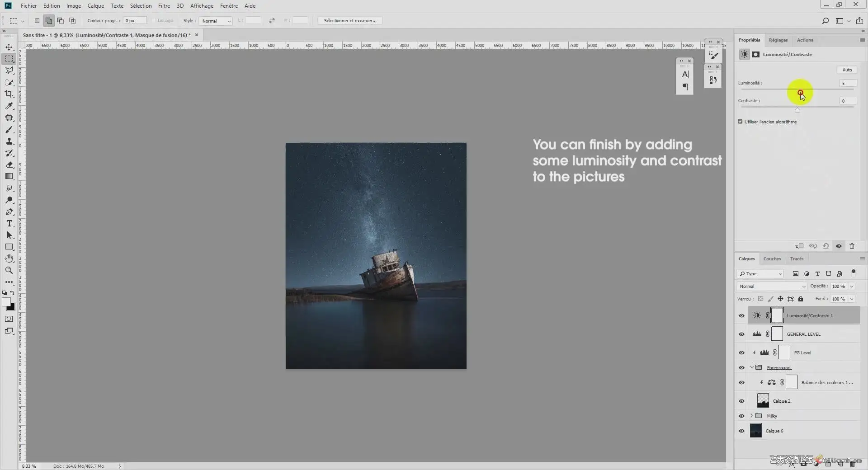The height and width of the screenshot is (470, 868).
Task: Open the Style dropdown in options bar
Action: point(216,21)
